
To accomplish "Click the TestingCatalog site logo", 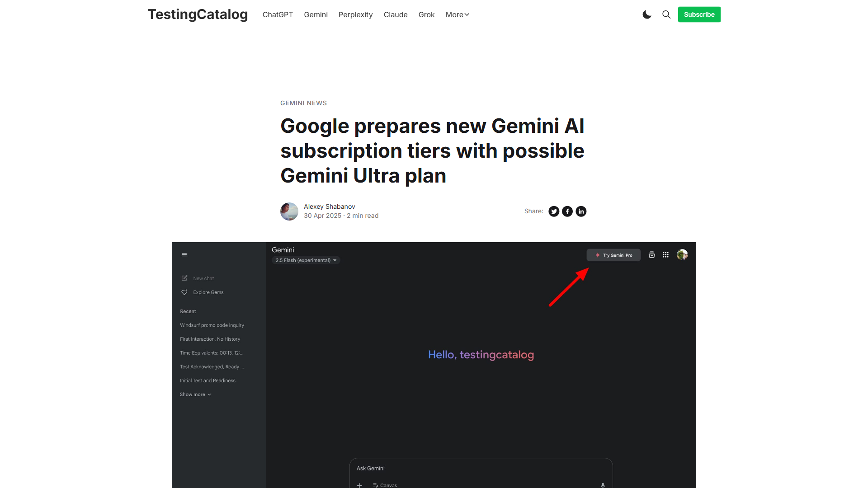I will [198, 14].
